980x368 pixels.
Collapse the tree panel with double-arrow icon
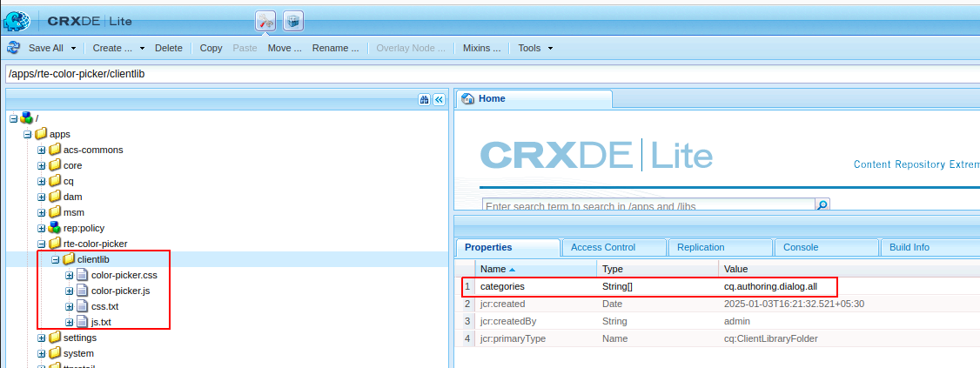[438, 99]
